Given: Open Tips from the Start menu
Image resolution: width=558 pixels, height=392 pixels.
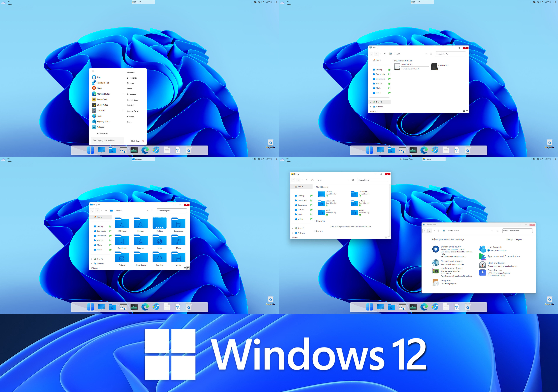Looking at the screenshot, I should tap(96, 77).
